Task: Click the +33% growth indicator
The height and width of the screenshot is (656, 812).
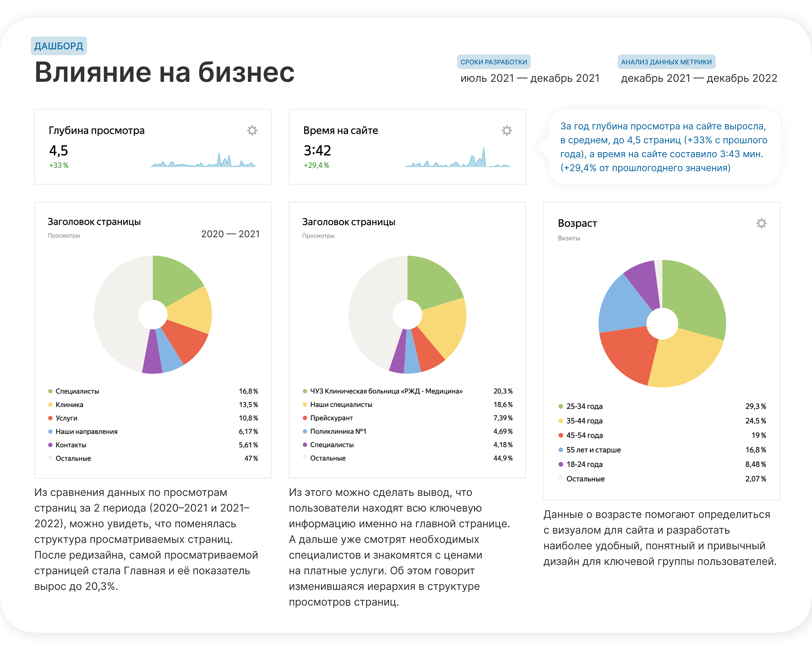Action: [59, 166]
